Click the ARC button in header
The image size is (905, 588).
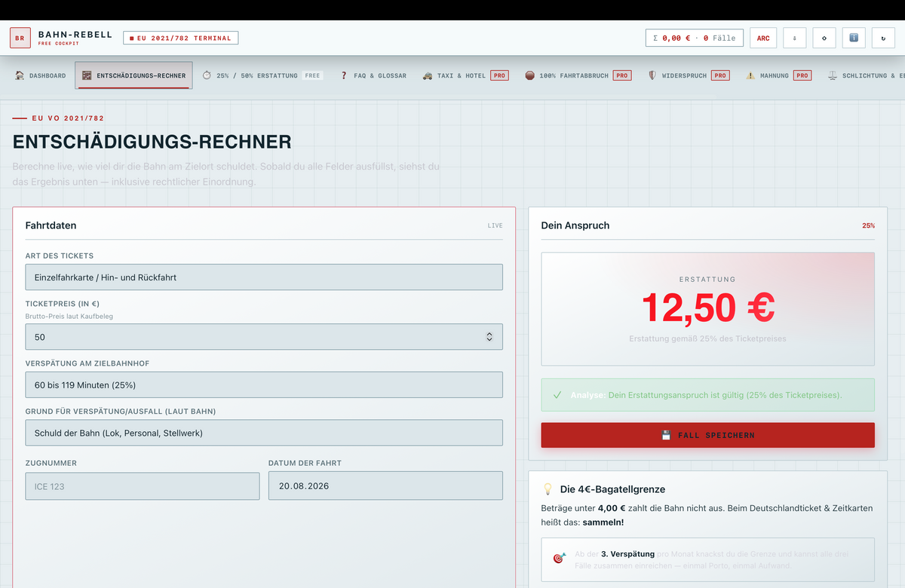(763, 38)
